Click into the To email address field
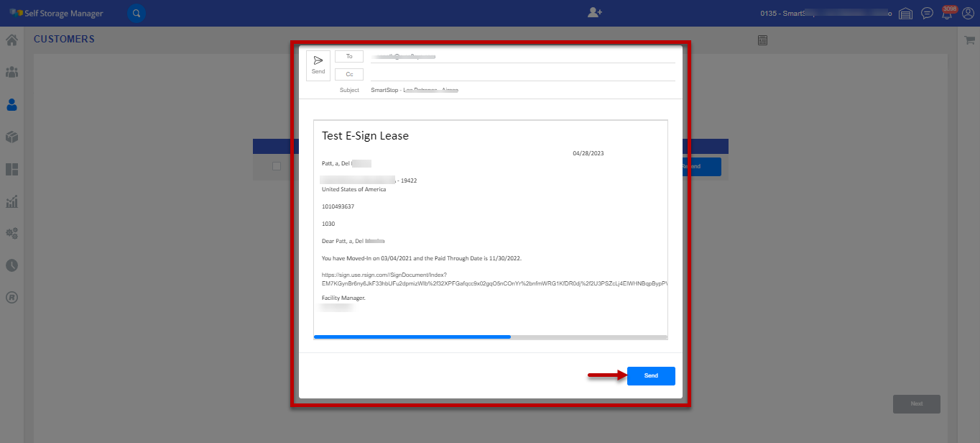 (x=522, y=56)
